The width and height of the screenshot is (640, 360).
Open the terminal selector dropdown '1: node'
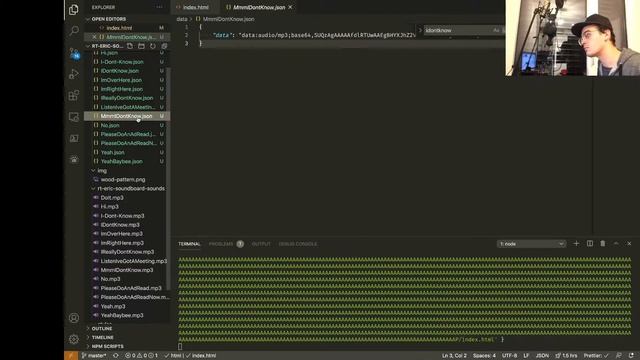click(x=531, y=244)
